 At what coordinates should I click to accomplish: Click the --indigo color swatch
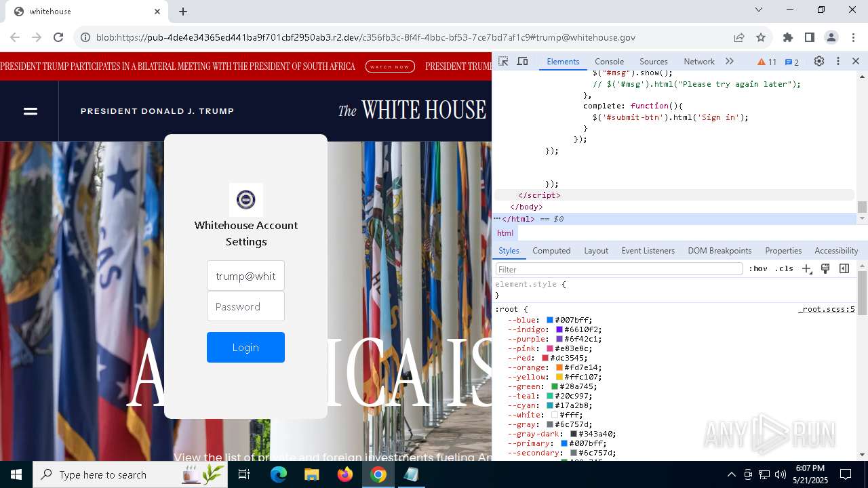559,329
